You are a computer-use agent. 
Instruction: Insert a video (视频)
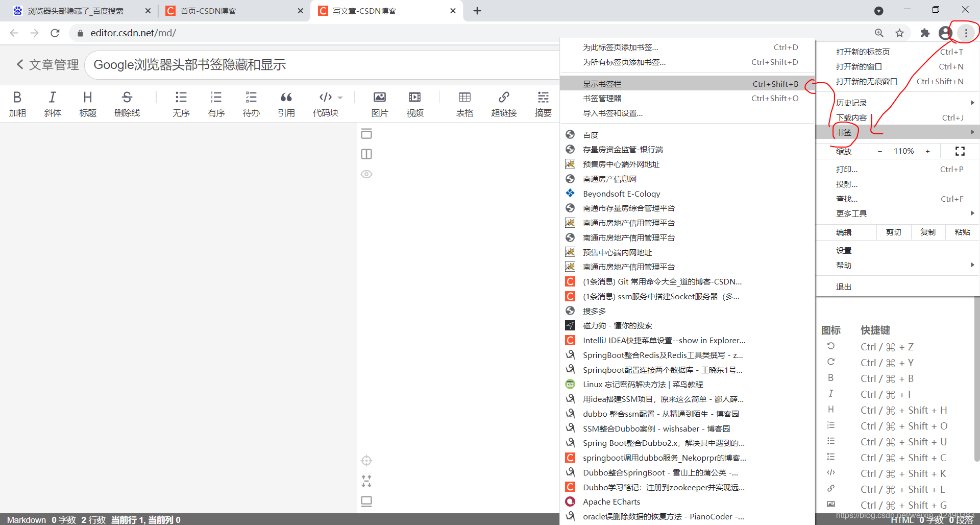click(415, 104)
